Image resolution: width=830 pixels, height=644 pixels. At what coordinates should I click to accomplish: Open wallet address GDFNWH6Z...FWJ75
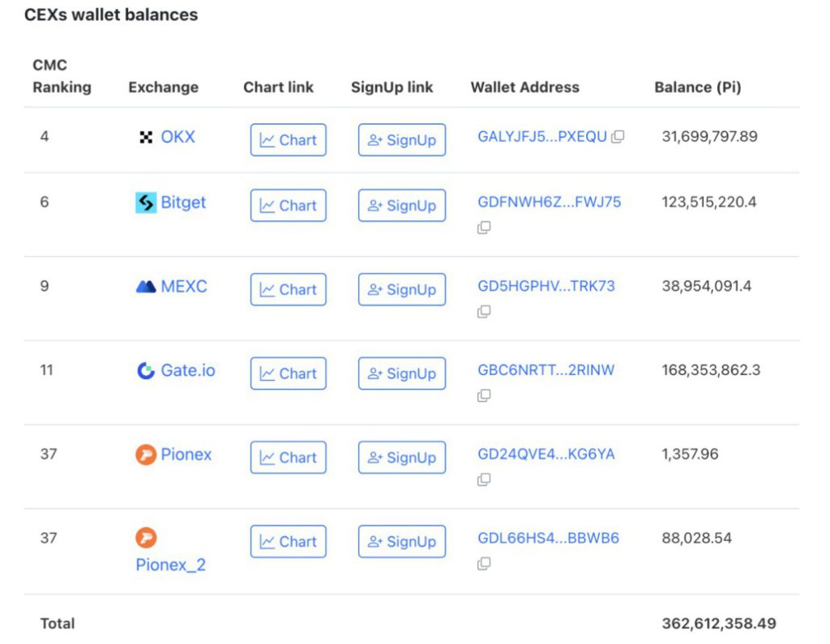click(550, 203)
